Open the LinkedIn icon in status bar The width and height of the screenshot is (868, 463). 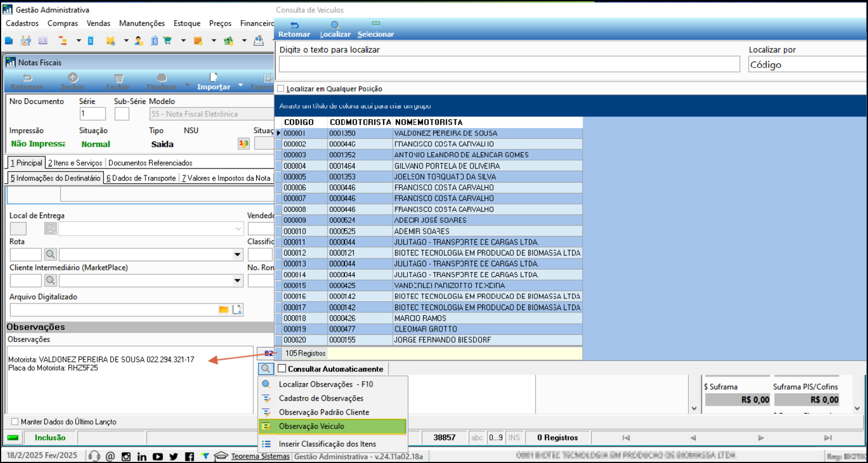[x=142, y=456]
